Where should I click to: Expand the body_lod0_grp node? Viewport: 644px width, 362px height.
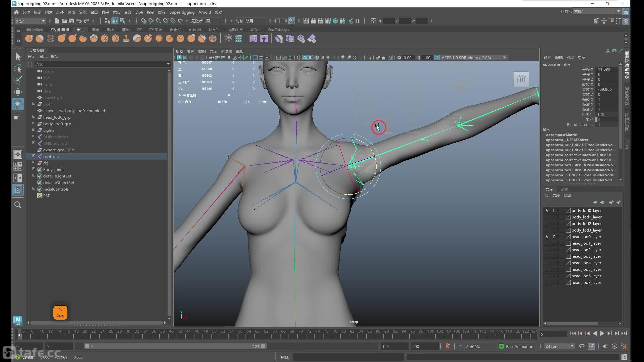[x=34, y=123]
